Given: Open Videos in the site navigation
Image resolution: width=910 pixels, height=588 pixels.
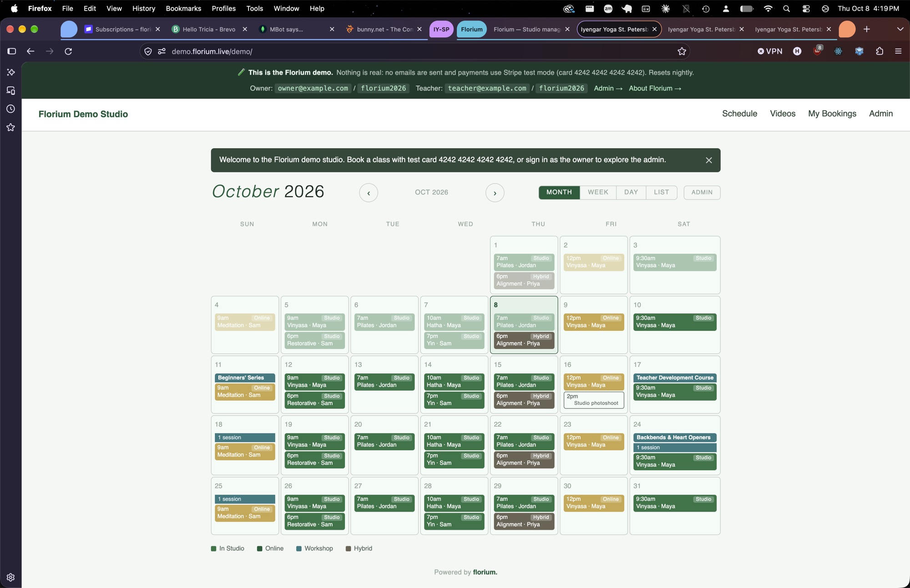Looking at the screenshot, I should point(783,114).
